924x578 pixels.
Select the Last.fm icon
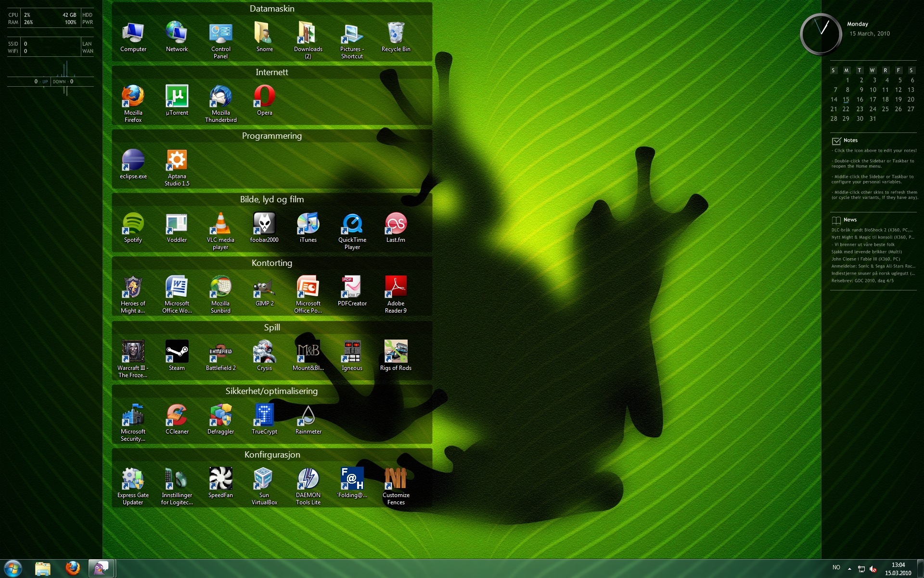[396, 228]
